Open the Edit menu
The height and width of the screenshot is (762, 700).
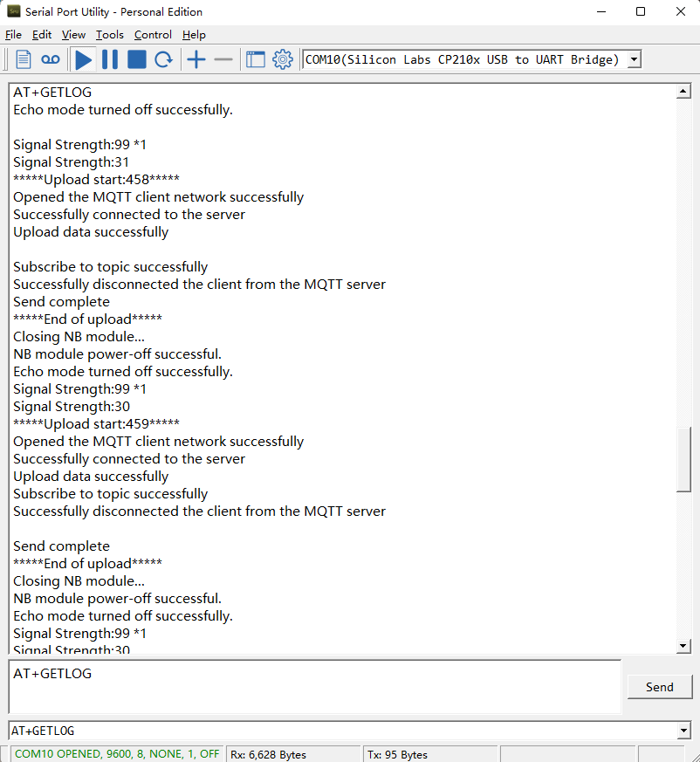coord(42,35)
